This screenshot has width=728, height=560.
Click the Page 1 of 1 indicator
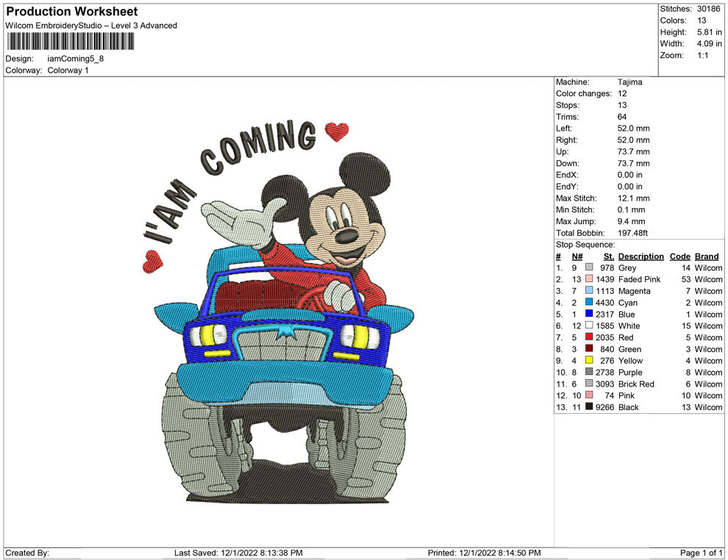pos(702,553)
